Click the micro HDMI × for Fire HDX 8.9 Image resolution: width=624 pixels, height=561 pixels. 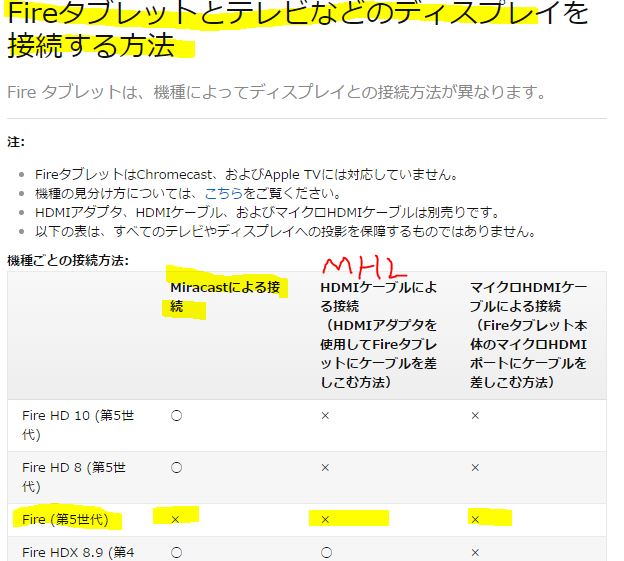pos(475,553)
